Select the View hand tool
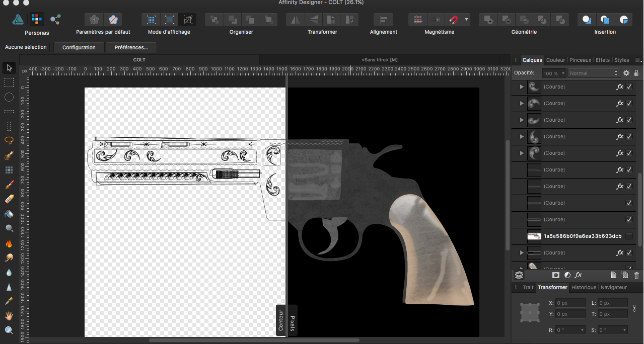Viewport: 644px width, 344px height. pos(9,316)
